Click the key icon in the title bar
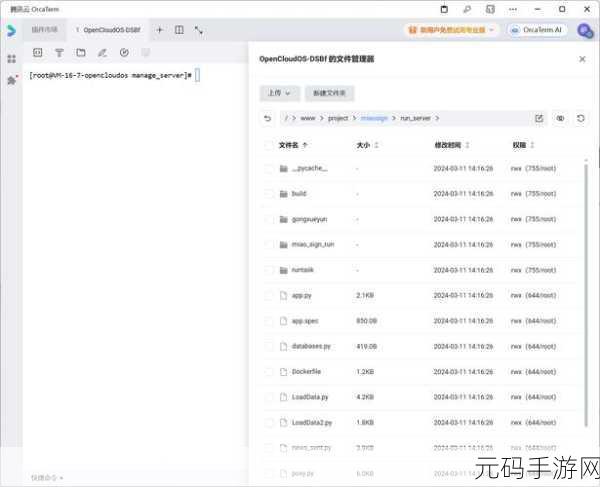 pyautogui.click(x=467, y=9)
